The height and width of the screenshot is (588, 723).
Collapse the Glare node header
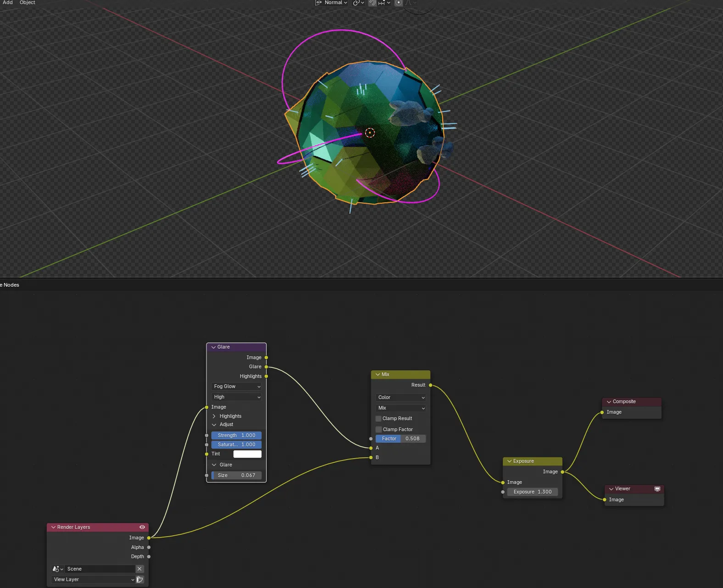click(x=213, y=347)
